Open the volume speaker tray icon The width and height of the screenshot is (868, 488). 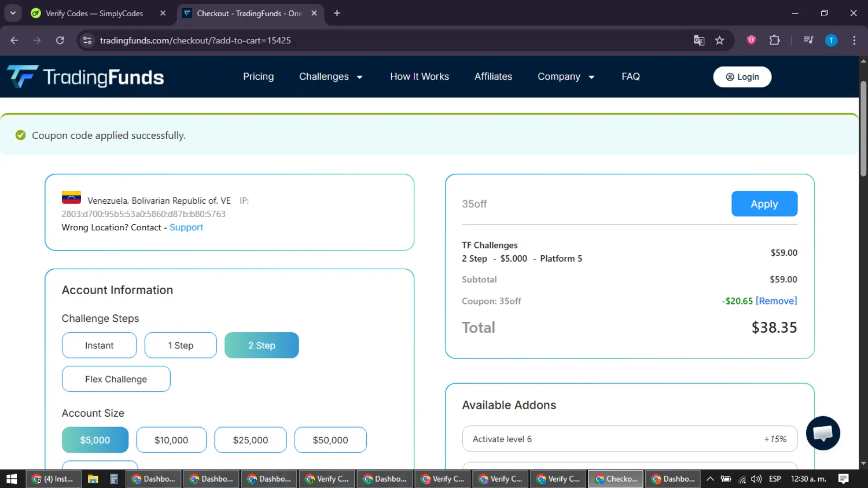coord(756,479)
